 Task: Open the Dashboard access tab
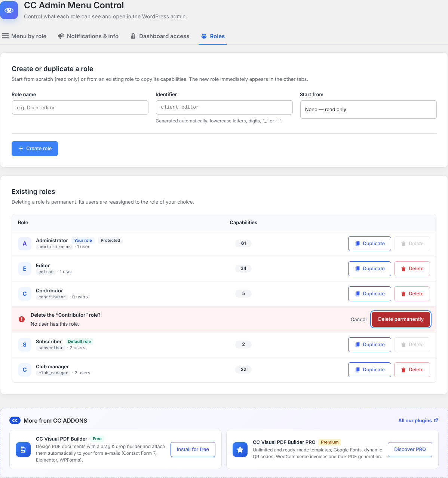(160, 36)
